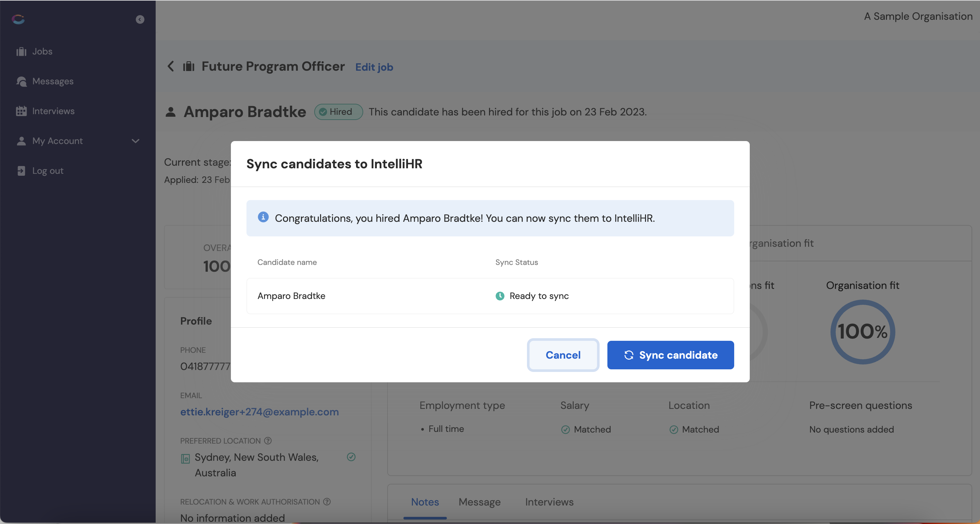The height and width of the screenshot is (524, 980).
Task: Click the Sync Status column header
Action: pyautogui.click(x=517, y=262)
